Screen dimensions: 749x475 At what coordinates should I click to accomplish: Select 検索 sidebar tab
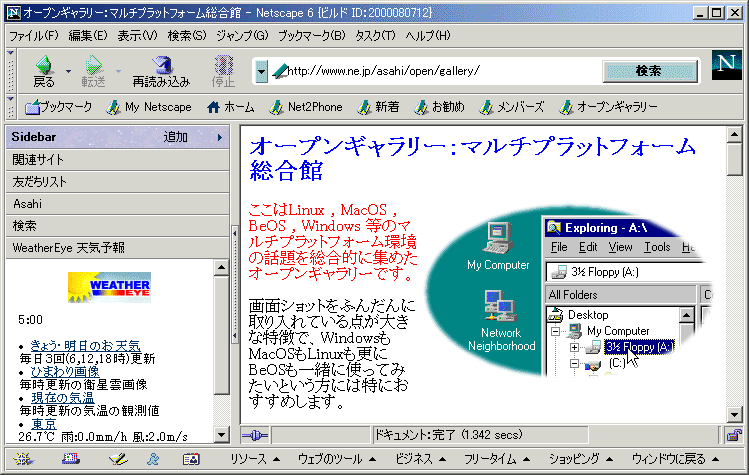click(x=118, y=226)
